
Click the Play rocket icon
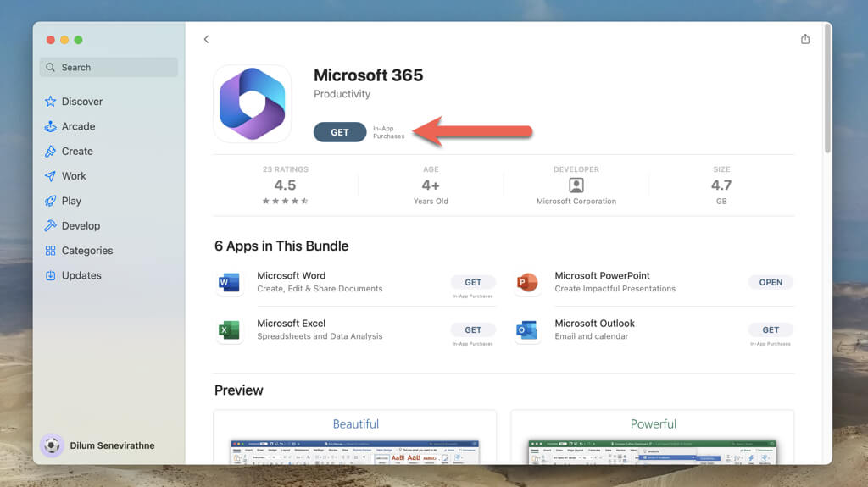(50, 201)
